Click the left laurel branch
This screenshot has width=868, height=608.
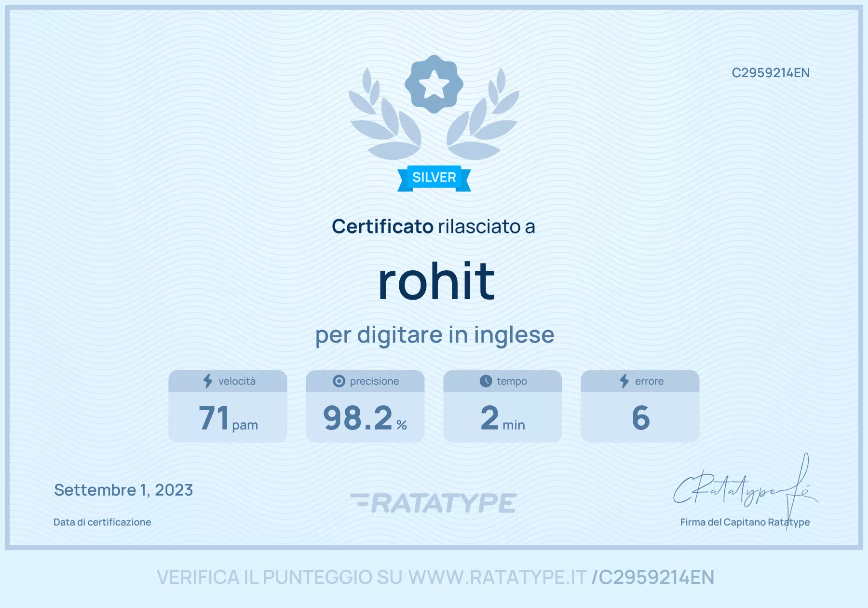(x=385, y=114)
